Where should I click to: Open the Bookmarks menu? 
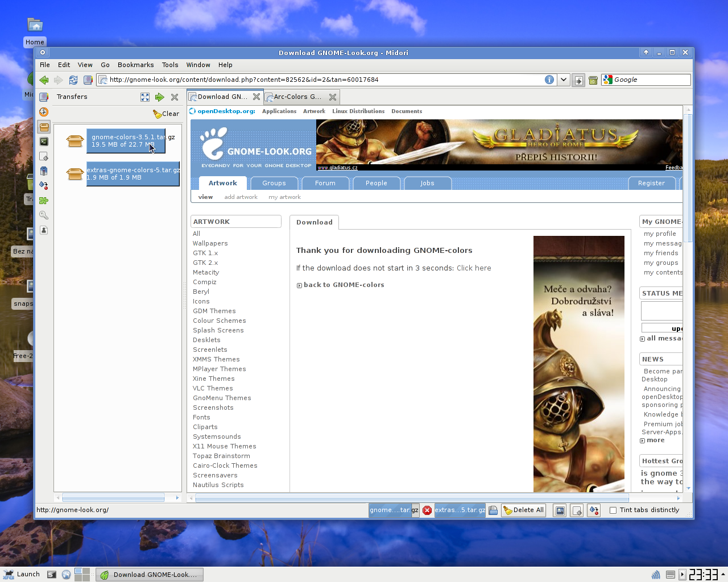point(136,65)
